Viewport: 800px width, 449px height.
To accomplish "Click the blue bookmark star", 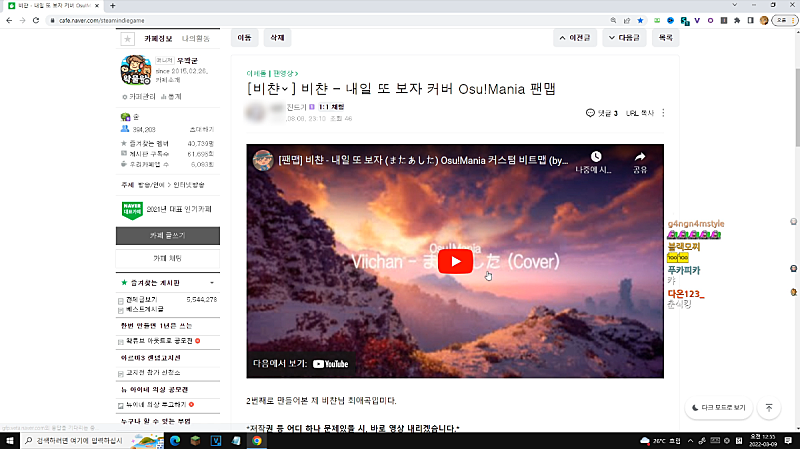I will click(640, 20).
